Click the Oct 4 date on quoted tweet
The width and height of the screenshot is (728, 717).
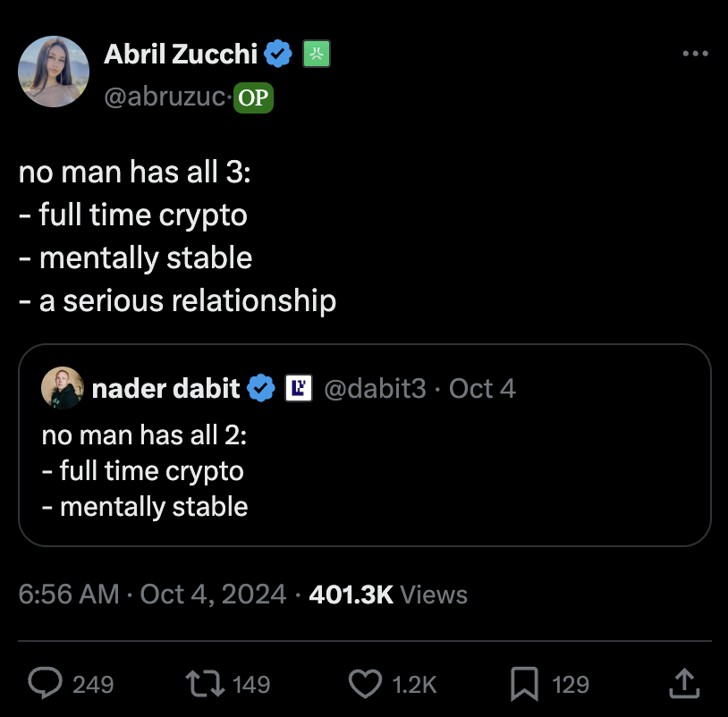pyautogui.click(x=482, y=388)
